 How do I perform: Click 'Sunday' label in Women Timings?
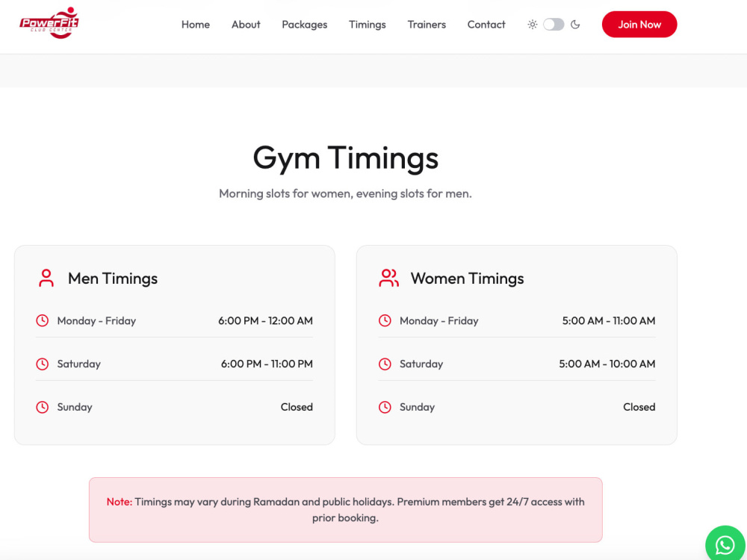pos(418,407)
